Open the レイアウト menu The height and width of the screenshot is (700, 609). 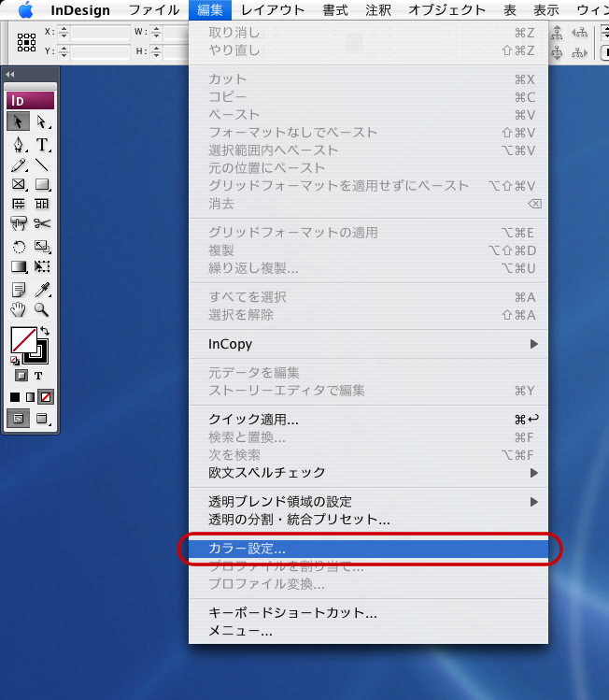point(272,10)
